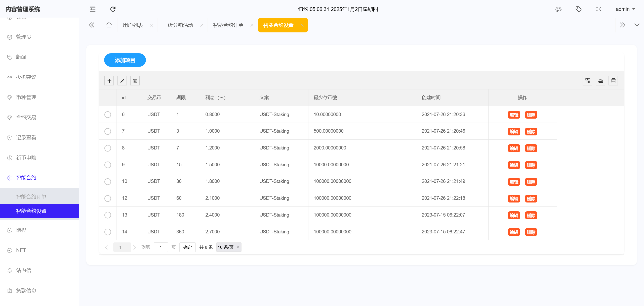644x306 pixels.
Task: Click 编辑 on the row with id 9
Action: (x=514, y=165)
